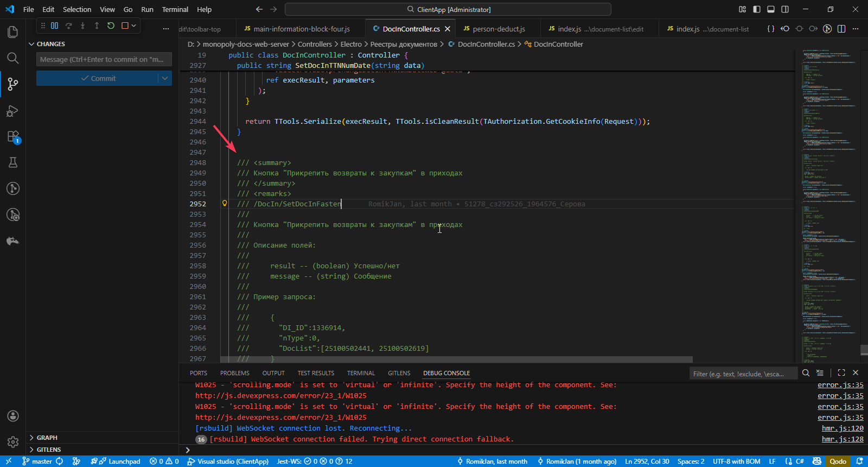This screenshot has width=868, height=467.
Task: Toggle the bottom panel visibility
Action: coord(771,9)
